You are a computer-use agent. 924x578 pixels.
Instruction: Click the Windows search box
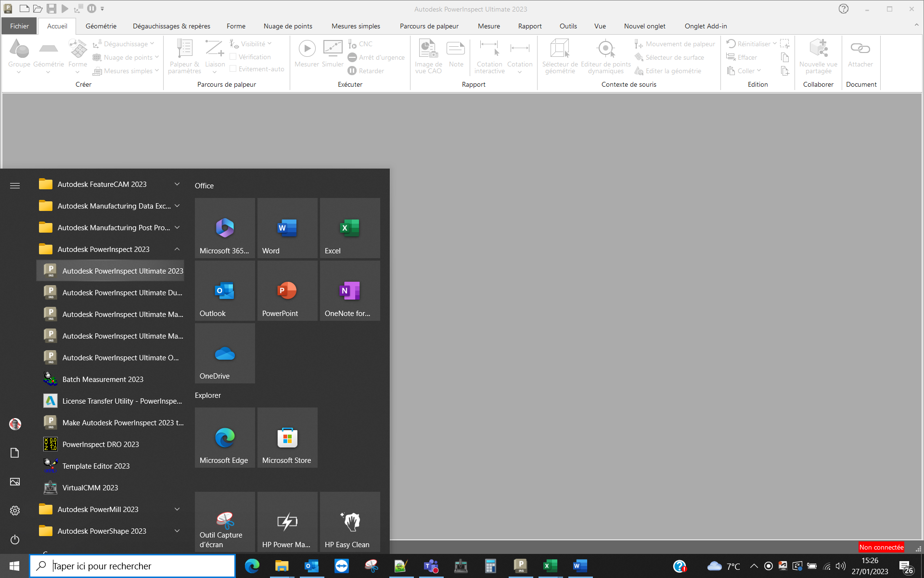coord(133,566)
